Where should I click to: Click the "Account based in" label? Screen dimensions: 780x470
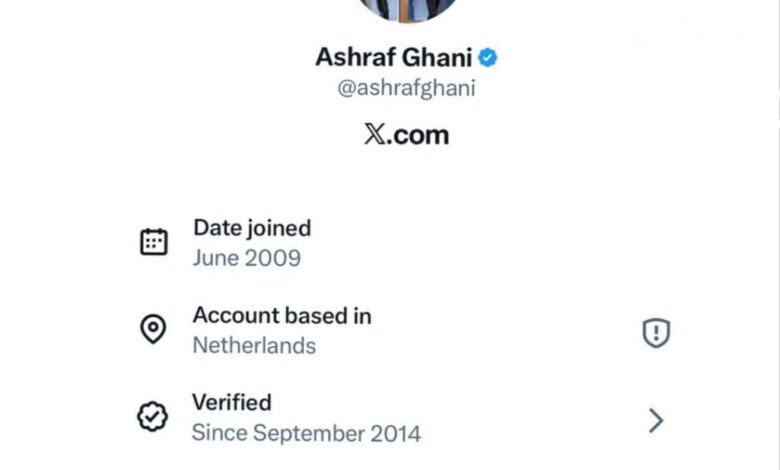[x=282, y=316]
